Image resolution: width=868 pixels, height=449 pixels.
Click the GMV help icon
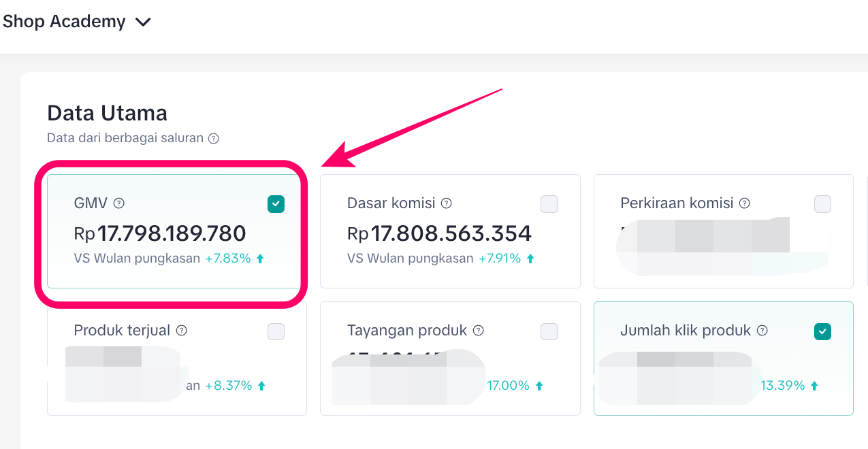coord(119,203)
